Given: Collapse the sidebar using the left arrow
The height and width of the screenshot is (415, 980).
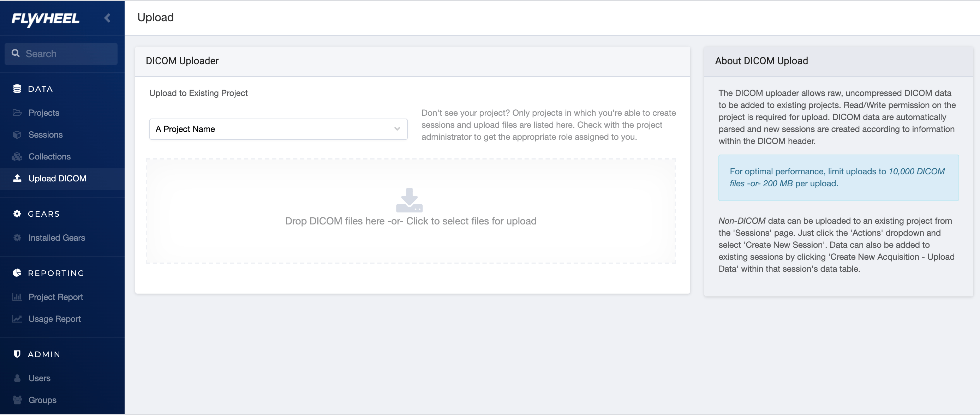Looking at the screenshot, I should [107, 18].
